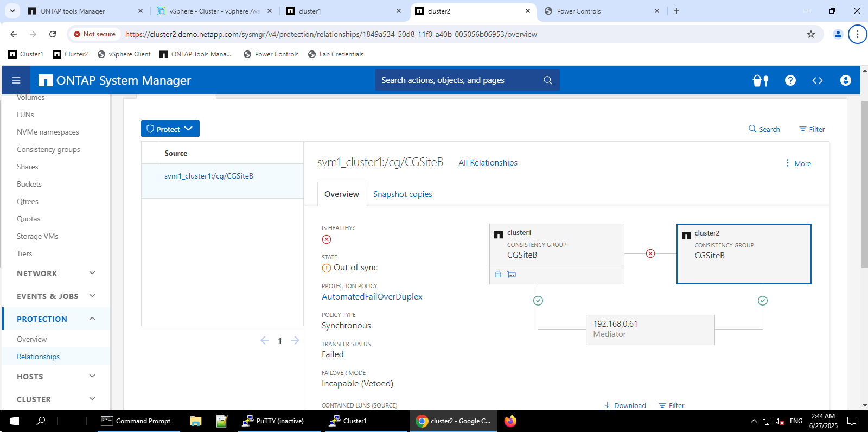The image size is (868, 432).
Task: Select Consistency groups in sidebar
Action: pyautogui.click(x=48, y=149)
